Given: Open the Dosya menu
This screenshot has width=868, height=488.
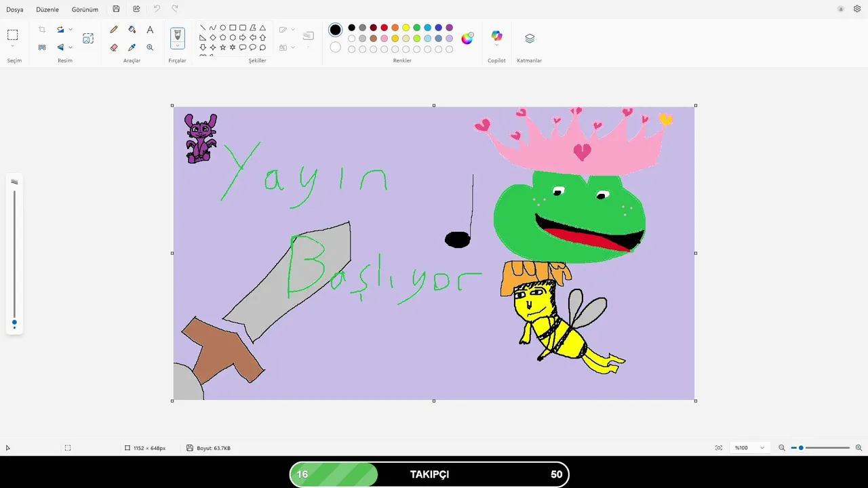Looking at the screenshot, I should 15,9.
